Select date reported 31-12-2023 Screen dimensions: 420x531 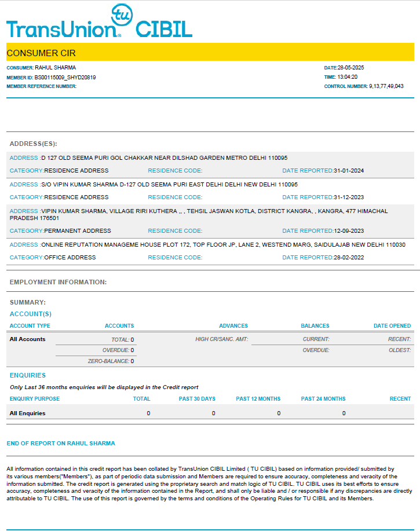point(349,197)
